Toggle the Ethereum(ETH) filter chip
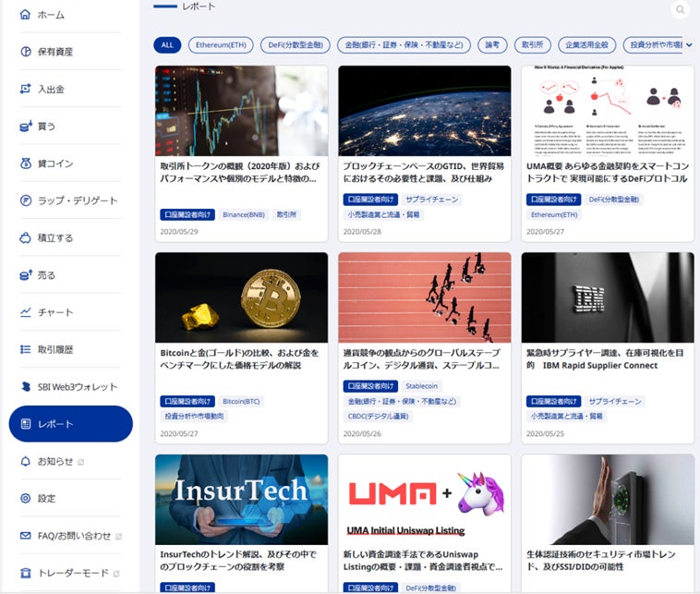This screenshot has height=594, width=700. click(221, 45)
